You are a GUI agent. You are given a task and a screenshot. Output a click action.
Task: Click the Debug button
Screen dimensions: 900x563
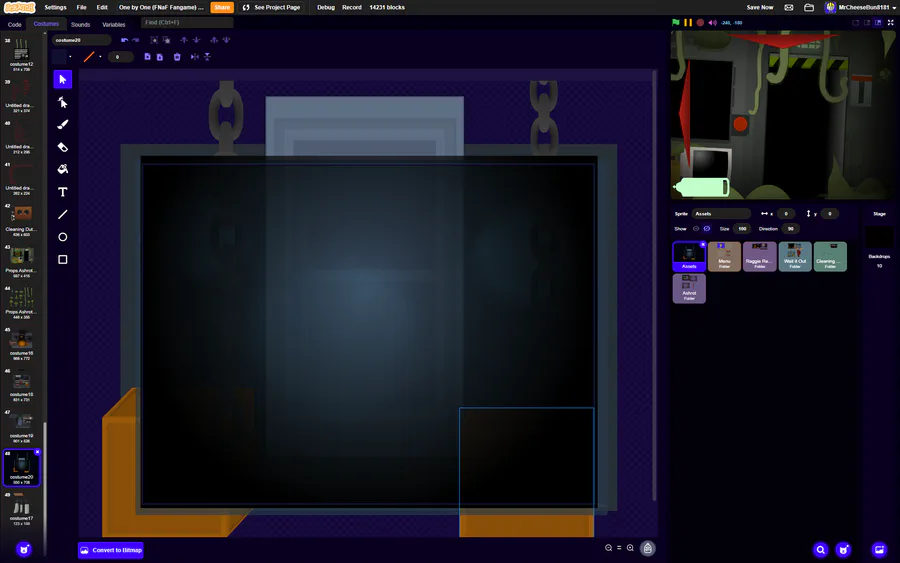pos(325,7)
